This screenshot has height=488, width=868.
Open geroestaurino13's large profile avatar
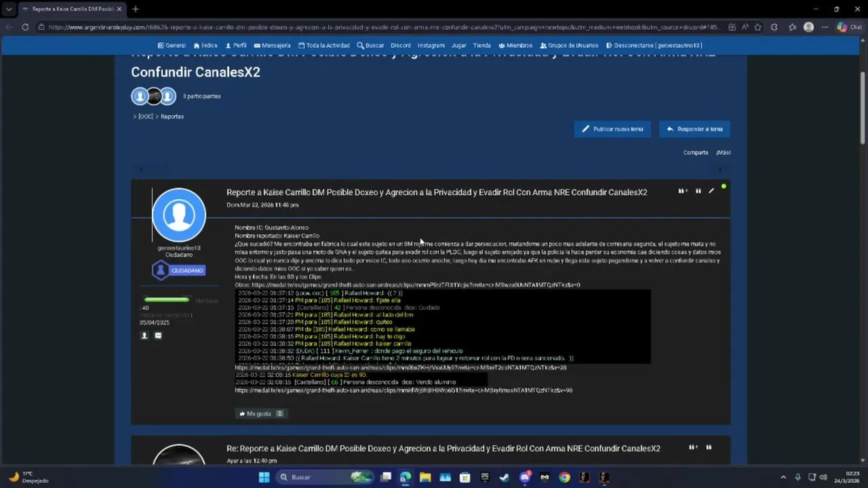[x=179, y=215]
